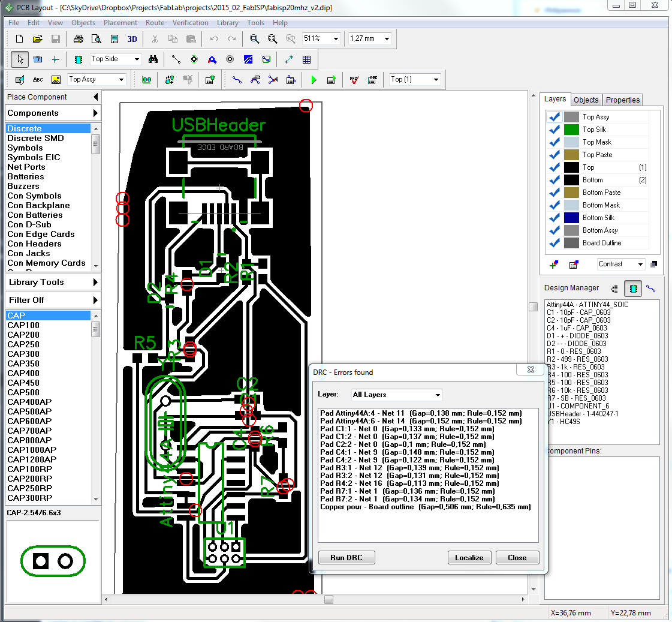Create a new PCB layout file
Screen dimensions: 672x622
pyautogui.click(x=19, y=38)
